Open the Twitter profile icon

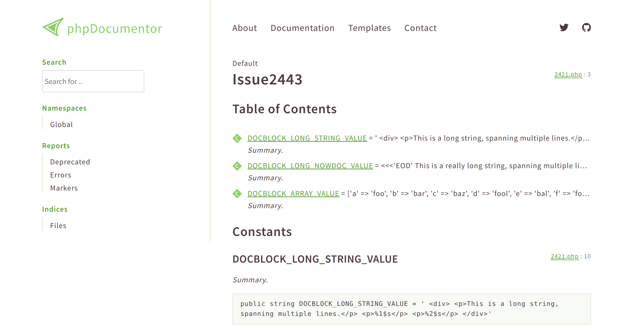click(x=564, y=28)
